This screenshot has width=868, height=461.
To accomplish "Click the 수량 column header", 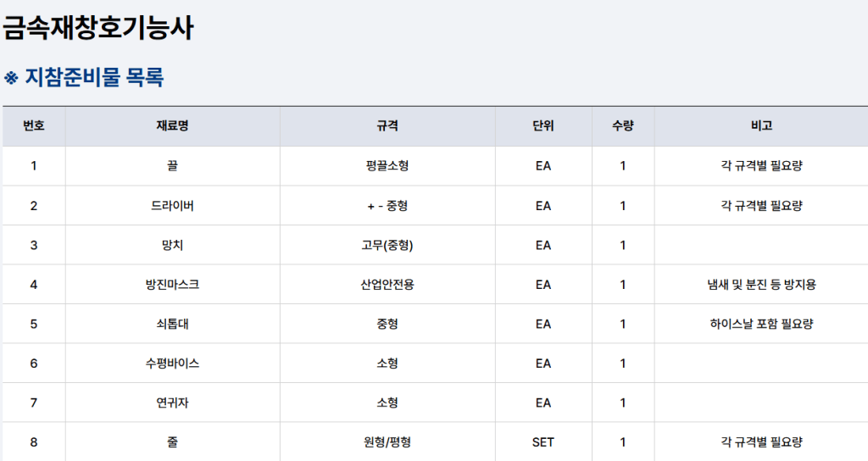I will click(623, 125).
